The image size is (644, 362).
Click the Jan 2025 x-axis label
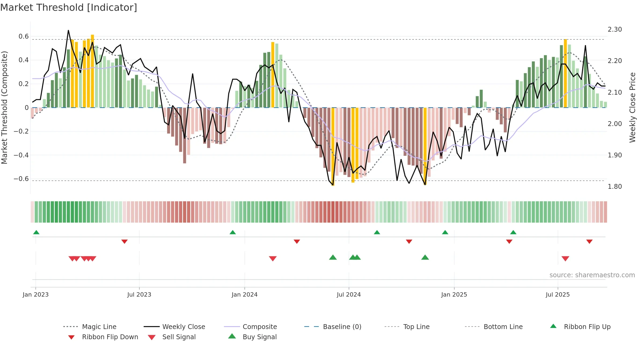pos(454,295)
